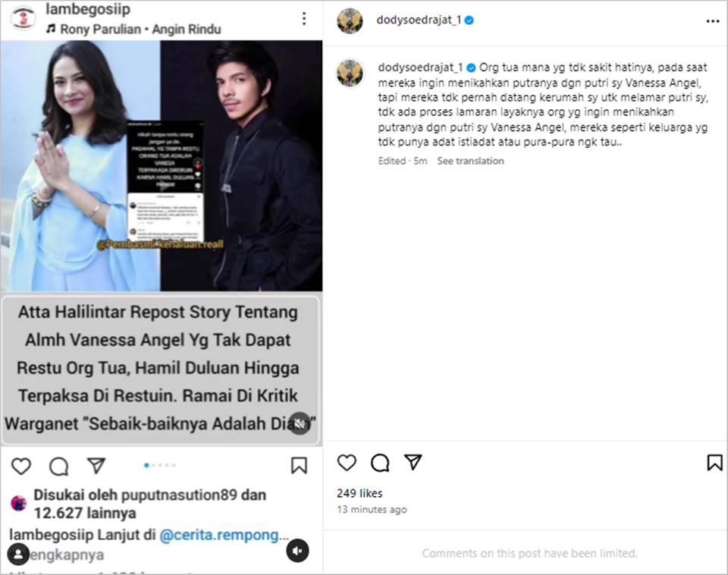
Task: Open horizontal three-dot options on dodysoedrajat_1 post
Action: [713, 21]
